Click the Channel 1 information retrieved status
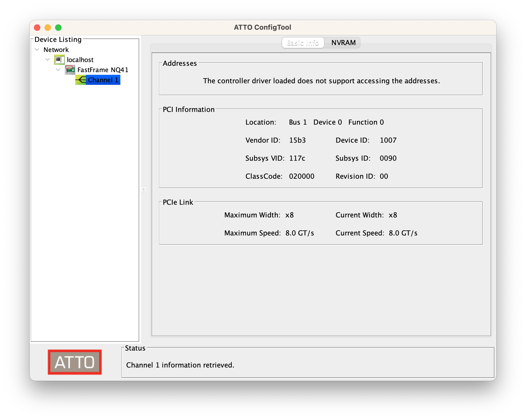 [180, 365]
